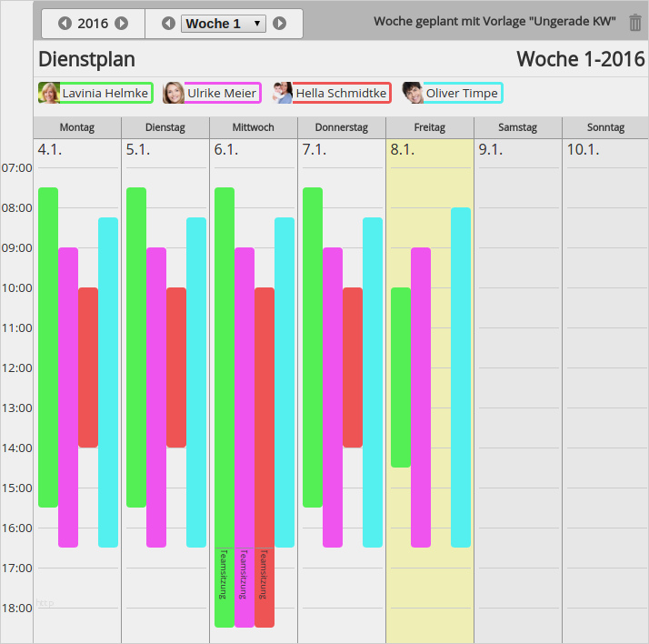Image resolution: width=649 pixels, height=644 pixels.
Task: Go to previous year arrow beside 2016
Action: coord(65,23)
